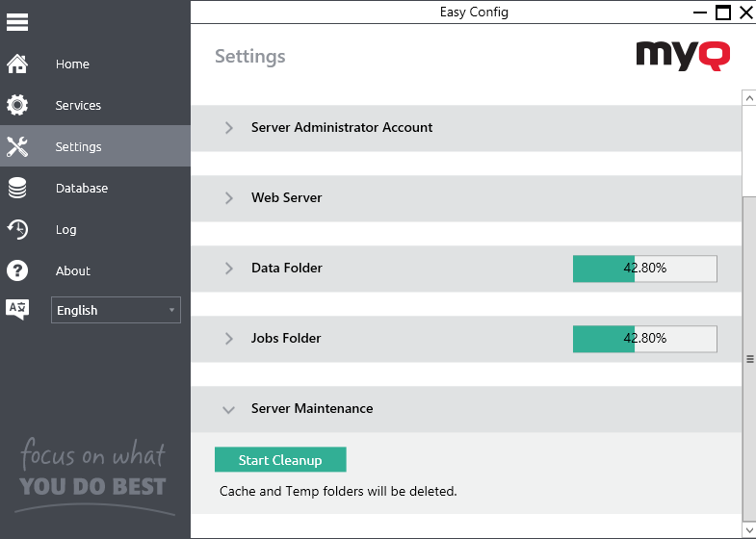Click the Settings wrench icon
Viewport: 756px width, 539px height.
(x=17, y=147)
